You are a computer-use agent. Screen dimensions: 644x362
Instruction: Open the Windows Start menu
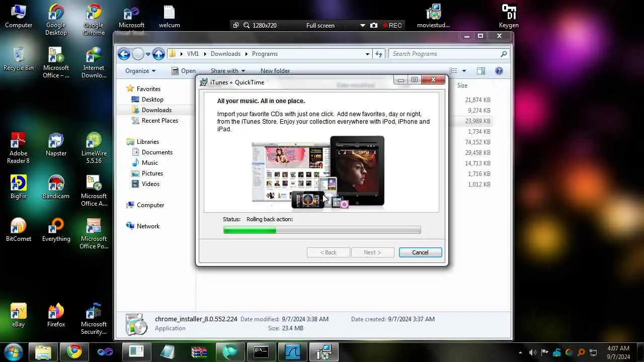coord(13,351)
